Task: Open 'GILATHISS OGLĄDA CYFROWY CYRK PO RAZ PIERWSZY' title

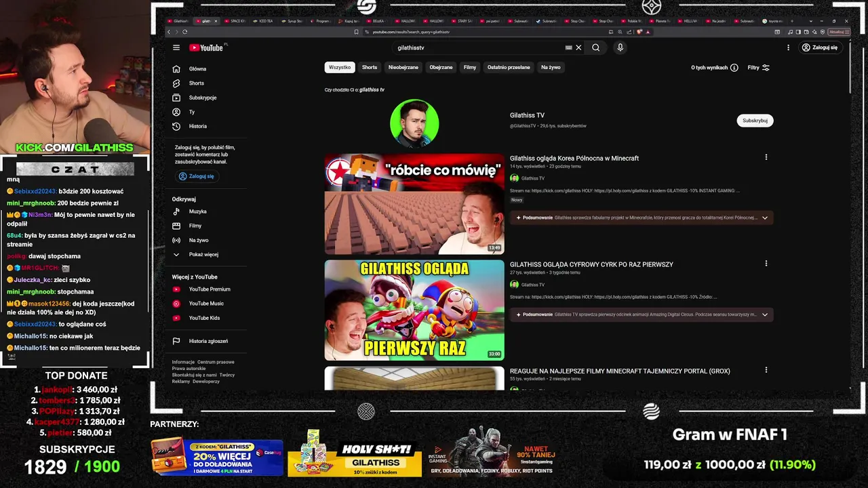Action: 591,264
